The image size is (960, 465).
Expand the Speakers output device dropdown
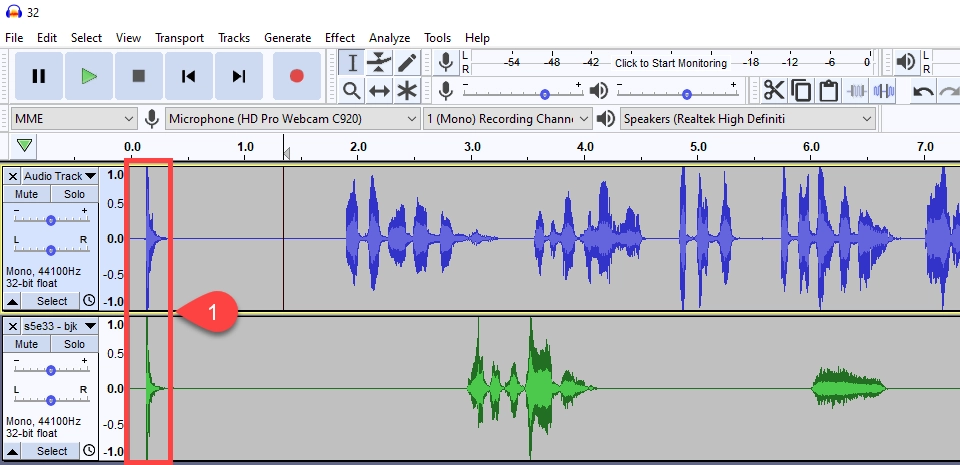[x=746, y=119]
